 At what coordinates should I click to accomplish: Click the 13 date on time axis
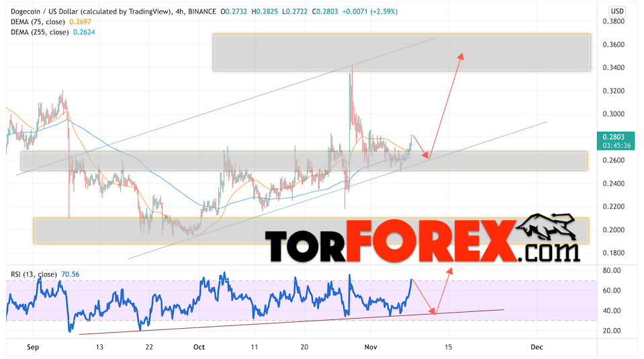[x=99, y=347]
